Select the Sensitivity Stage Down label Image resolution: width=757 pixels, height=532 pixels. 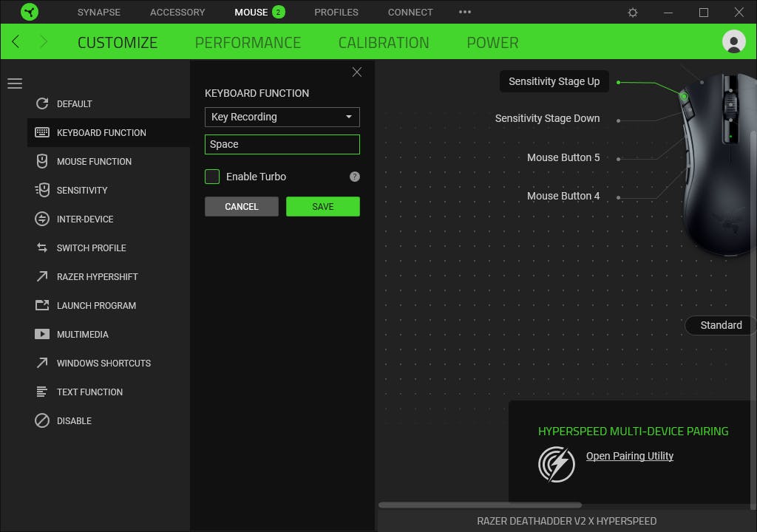pyautogui.click(x=547, y=118)
